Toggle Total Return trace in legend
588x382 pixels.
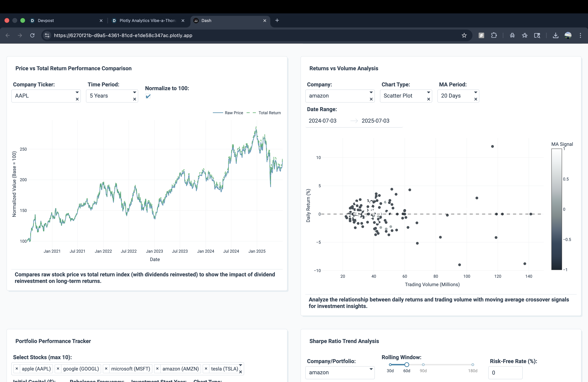point(264,113)
